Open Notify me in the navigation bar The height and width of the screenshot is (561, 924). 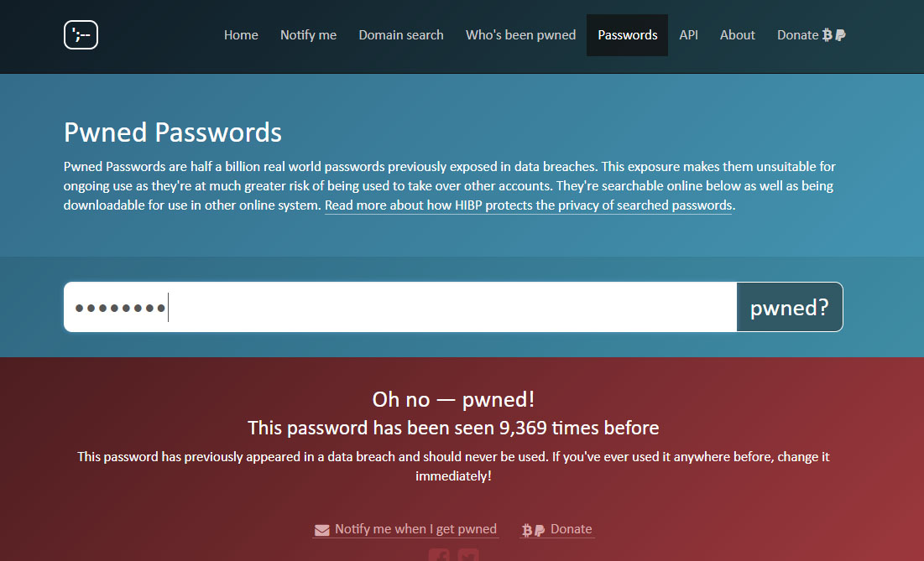[308, 35]
